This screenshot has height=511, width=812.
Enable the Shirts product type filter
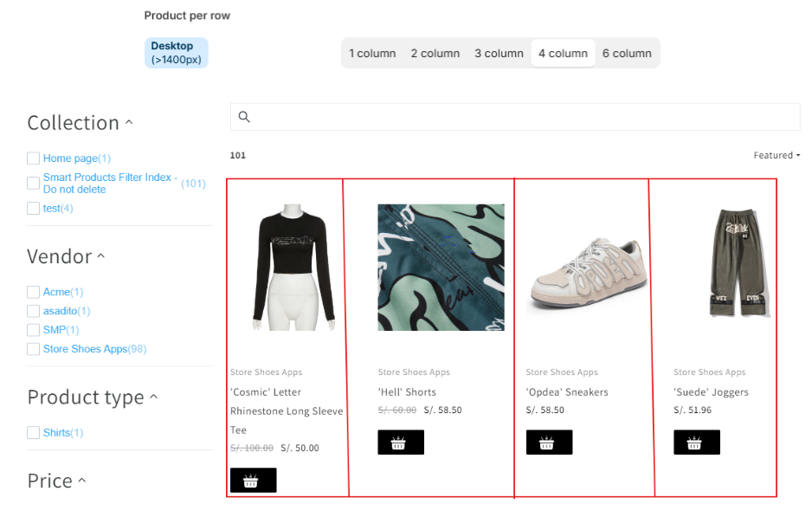point(33,432)
